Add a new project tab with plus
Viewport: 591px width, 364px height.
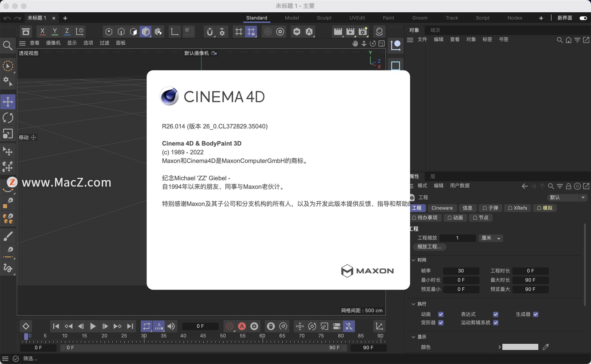(x=65, y=18)
